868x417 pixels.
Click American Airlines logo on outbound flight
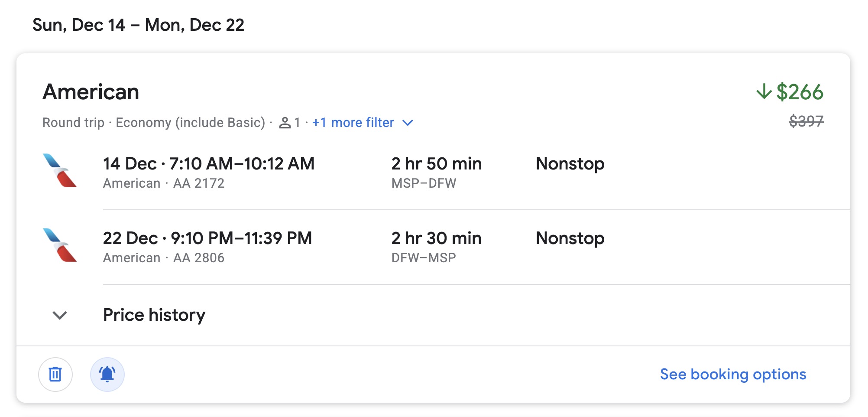pyautogui.click(x=60, y=171)
